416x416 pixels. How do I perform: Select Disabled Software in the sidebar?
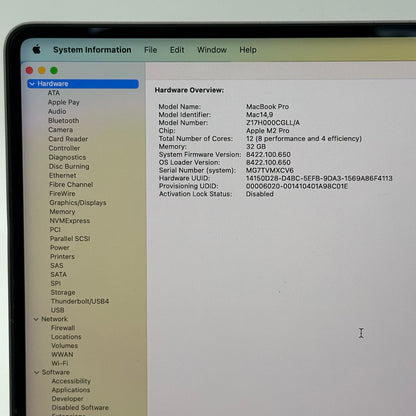tap(80, 407)
